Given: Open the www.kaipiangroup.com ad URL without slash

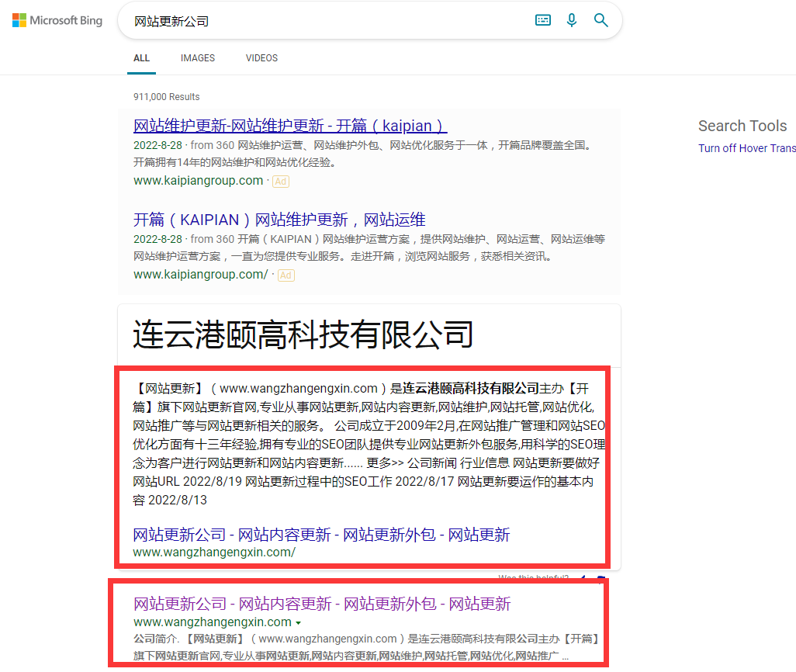Looking at the screenshot, I should coord(199,180).
